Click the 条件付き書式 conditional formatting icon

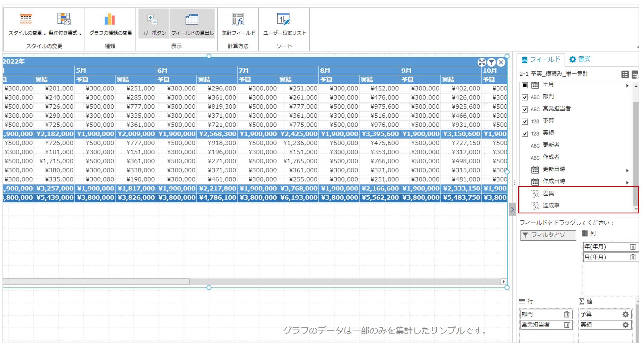[64, 19]
